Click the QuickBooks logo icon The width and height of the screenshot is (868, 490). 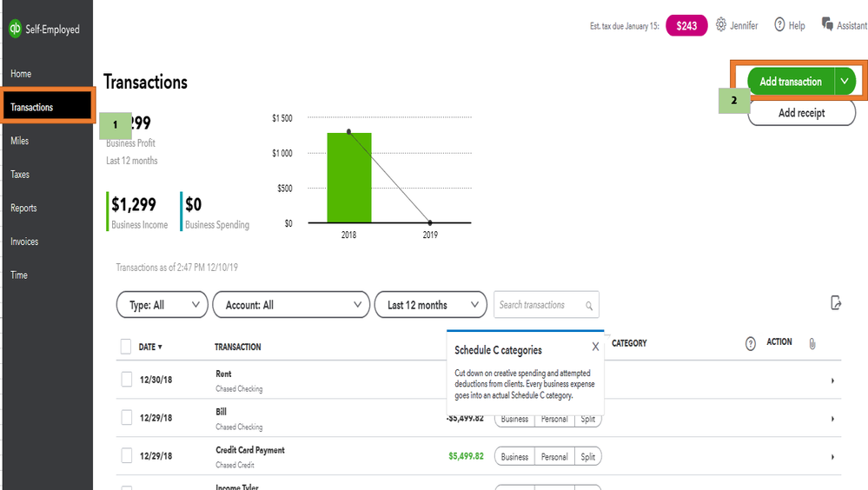pos(15,29)
